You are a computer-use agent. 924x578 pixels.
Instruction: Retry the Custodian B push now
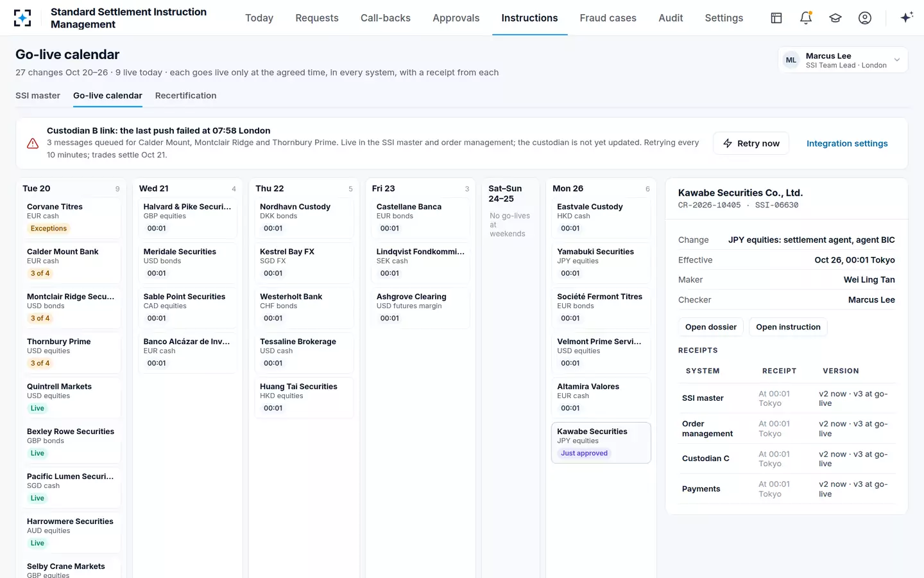pos(751,143)
